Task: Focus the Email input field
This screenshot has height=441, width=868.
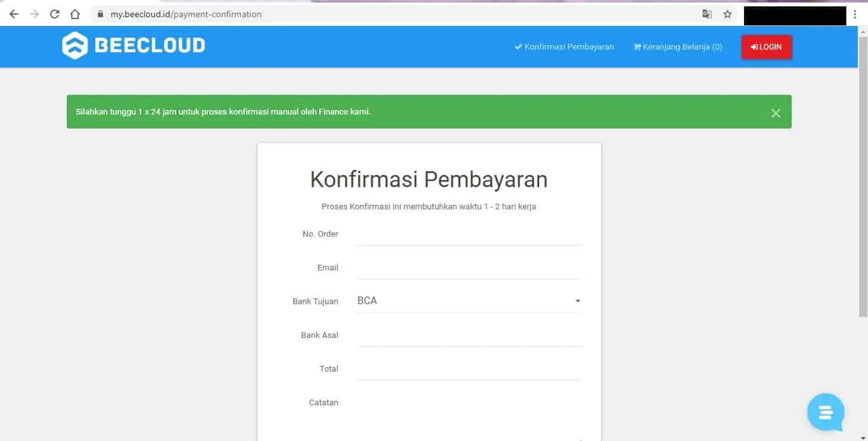Action: 469,268
